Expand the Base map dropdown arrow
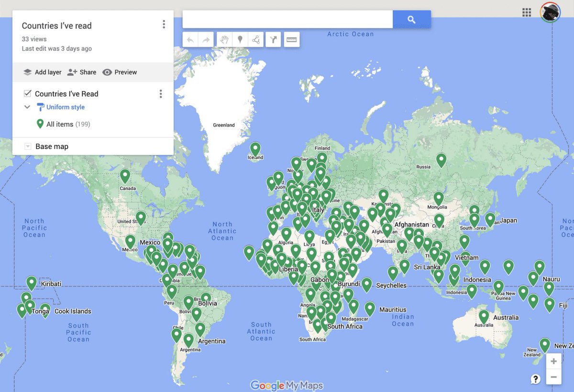This screenshot has width=574, height=392. click(27, 146)
